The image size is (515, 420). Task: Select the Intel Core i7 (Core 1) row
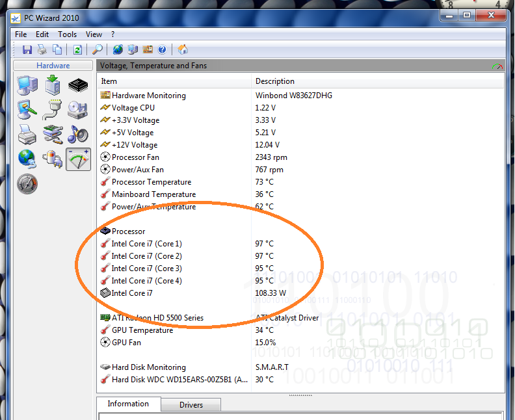pos(300,244)
